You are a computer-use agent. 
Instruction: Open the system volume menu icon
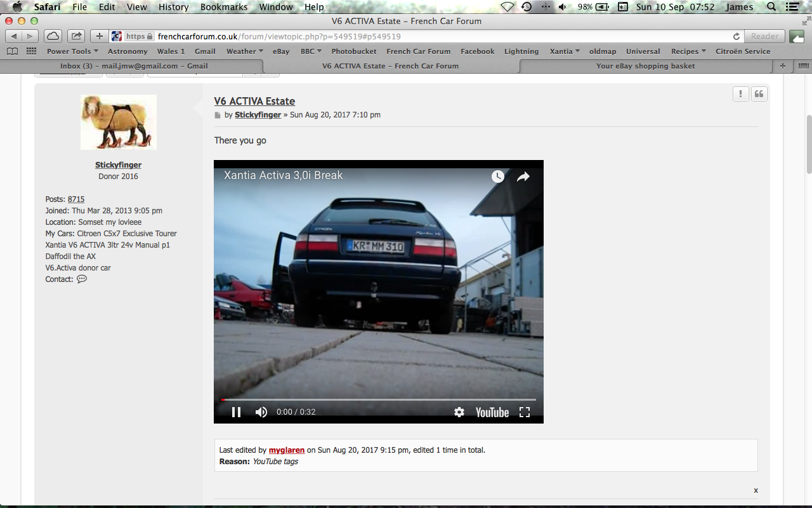click(x=563, y=7)
